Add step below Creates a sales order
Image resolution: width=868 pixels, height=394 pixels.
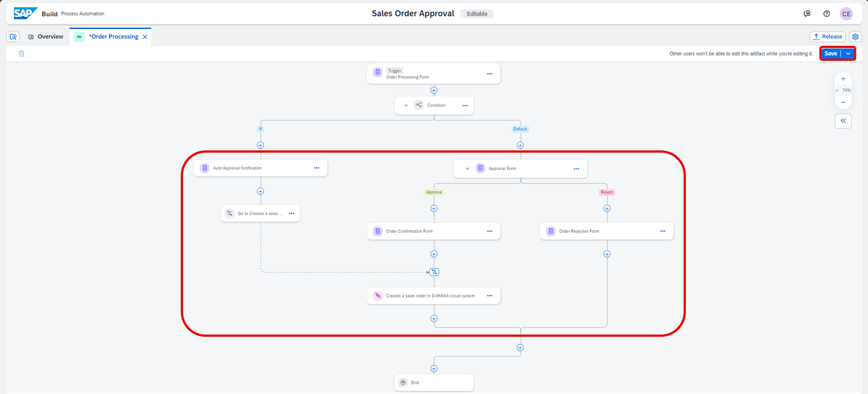pos(434,318)
